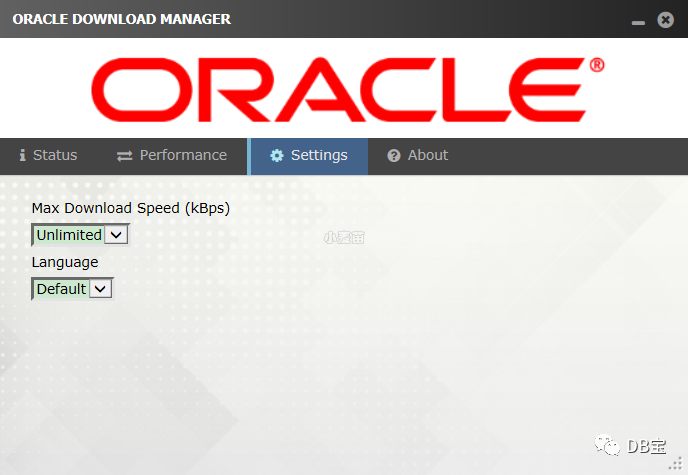Go to the About tab
The height and width of the screenshot is (475, 688).
(x=417, y=156)
